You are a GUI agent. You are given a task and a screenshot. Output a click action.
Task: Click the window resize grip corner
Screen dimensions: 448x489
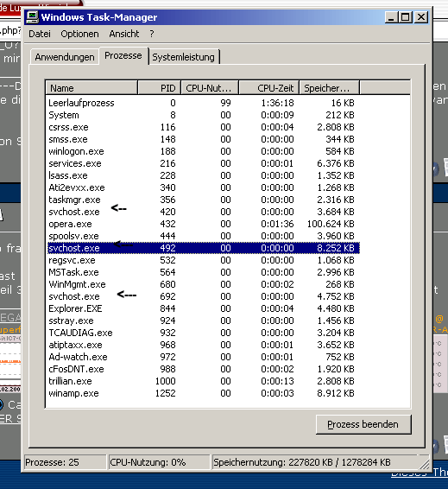(425, 464)
